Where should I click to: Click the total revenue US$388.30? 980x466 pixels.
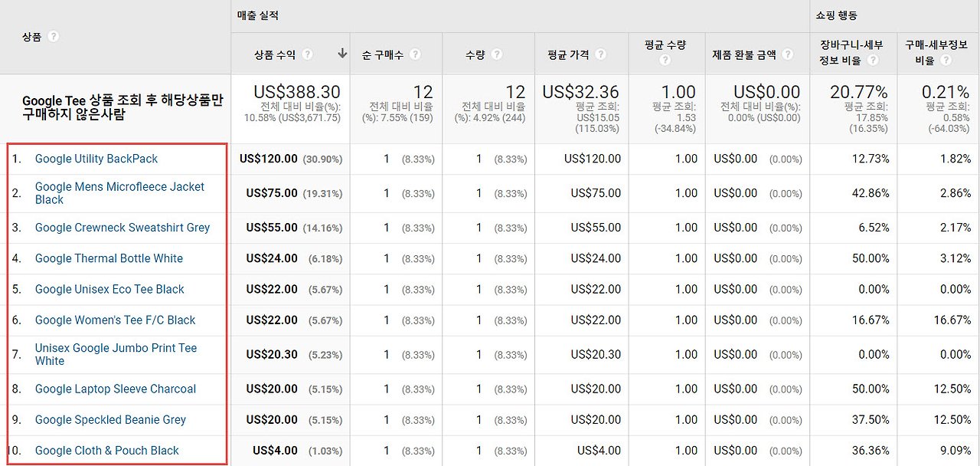click(x=297, y=93)
